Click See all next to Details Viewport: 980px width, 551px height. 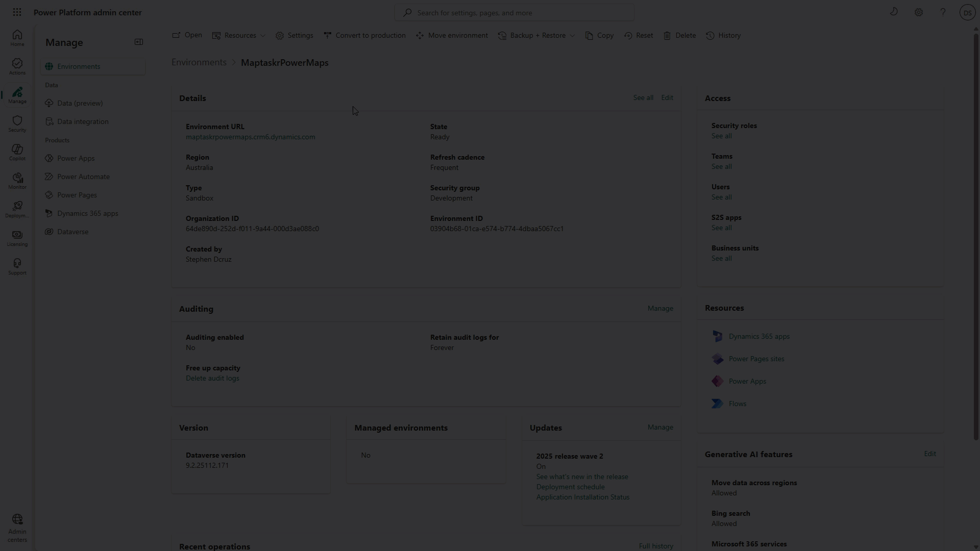click(x=643, y=97)
